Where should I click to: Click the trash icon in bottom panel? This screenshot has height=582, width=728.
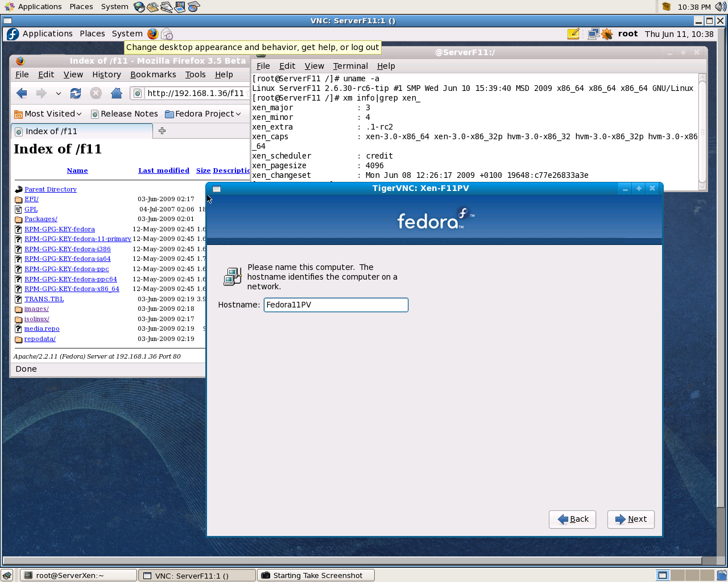[x=722, y=575]
